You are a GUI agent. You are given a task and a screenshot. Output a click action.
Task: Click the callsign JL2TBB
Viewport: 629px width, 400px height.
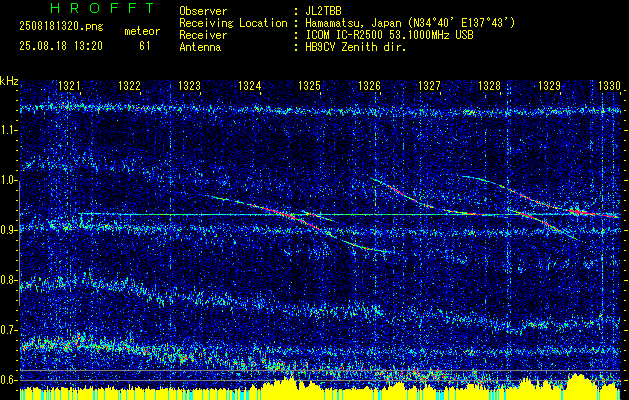[323, 11]
